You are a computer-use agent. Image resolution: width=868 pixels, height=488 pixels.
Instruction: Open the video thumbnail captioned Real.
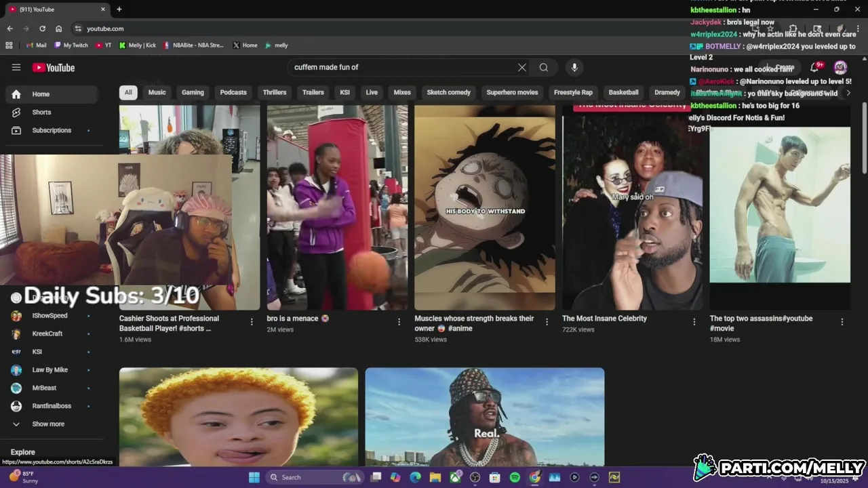(485, 417)
